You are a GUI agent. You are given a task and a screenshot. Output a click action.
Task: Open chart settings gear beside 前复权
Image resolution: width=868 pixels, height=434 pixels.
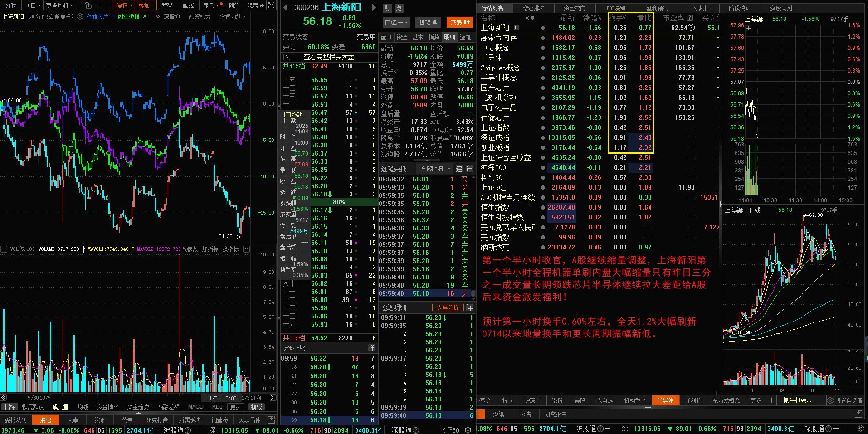[80, 16]
